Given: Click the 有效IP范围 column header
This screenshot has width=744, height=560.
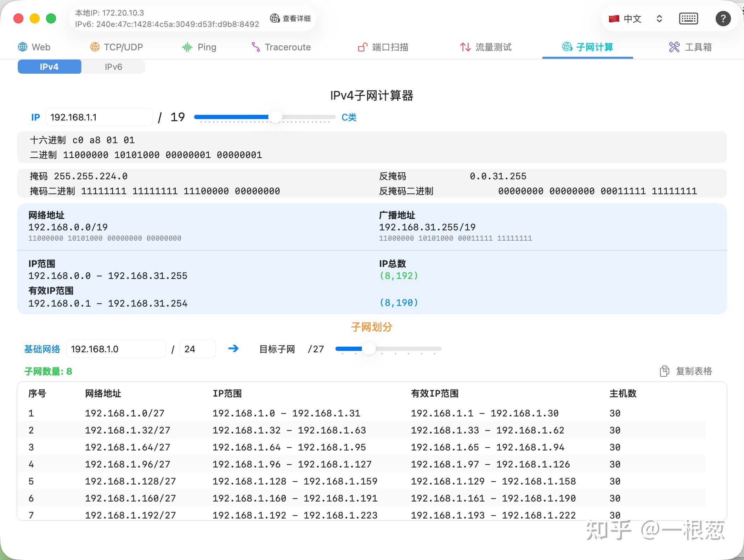Looking at the screenshot, I should [435, 393].
